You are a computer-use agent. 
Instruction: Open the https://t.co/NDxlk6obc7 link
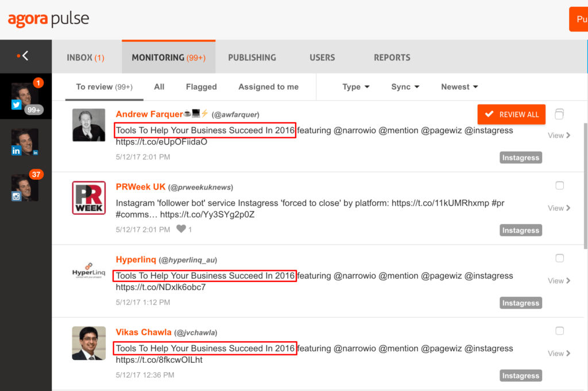[x=161, y=287]
